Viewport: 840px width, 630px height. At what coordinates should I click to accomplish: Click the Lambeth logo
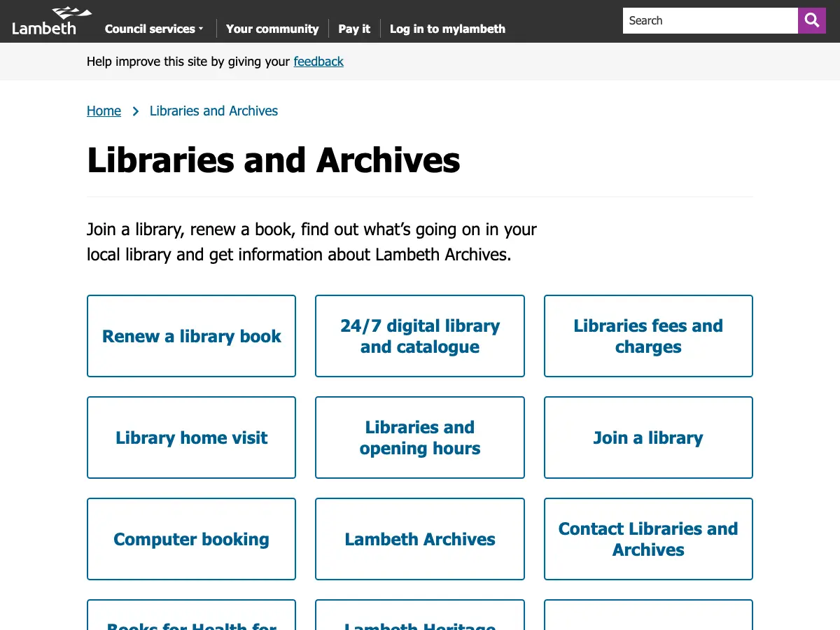point(50,21)
